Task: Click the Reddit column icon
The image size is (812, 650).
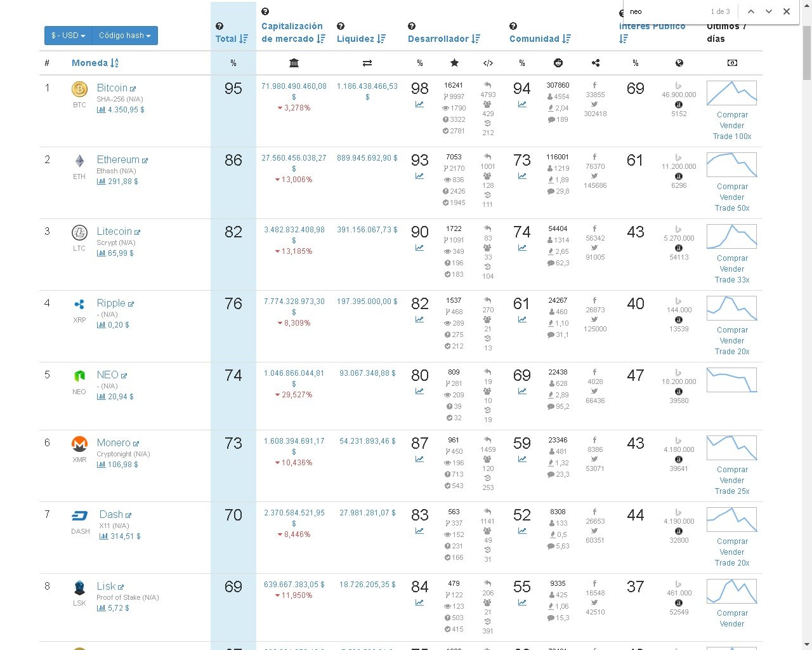Action: point(558,63)
